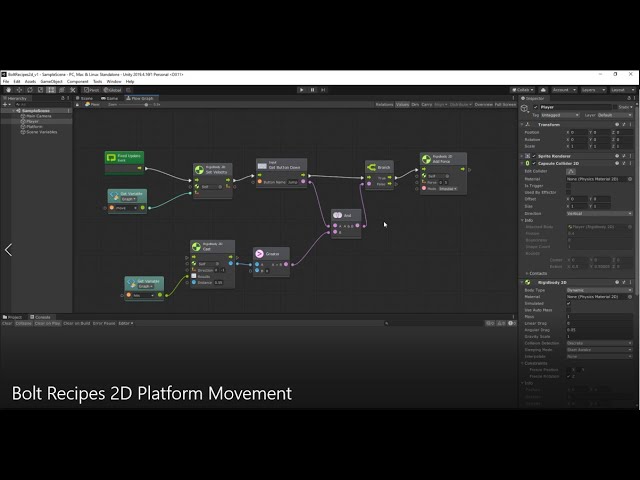Select the Rect tool in toolbar
The height and width of the screenshot is (480, 640).
coord(51,90)
